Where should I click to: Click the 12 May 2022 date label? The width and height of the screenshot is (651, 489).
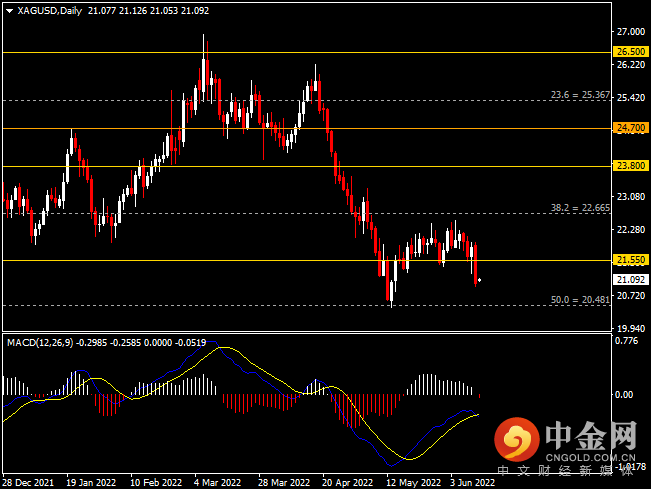414,482
